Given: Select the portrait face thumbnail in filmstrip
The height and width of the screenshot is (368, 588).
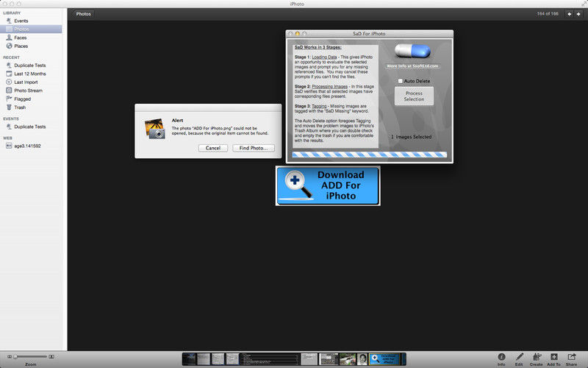Looking at the screenshot, I should 362,359.
